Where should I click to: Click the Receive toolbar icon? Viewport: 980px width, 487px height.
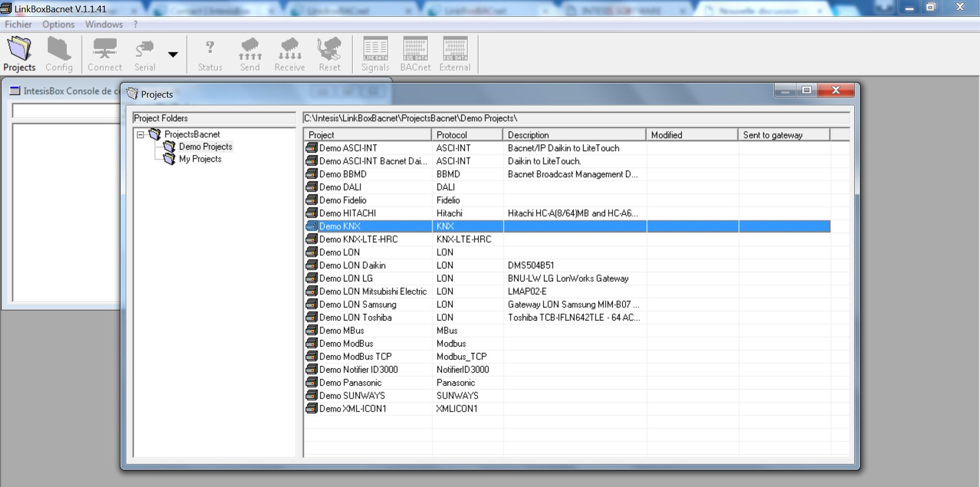[290, 54]
